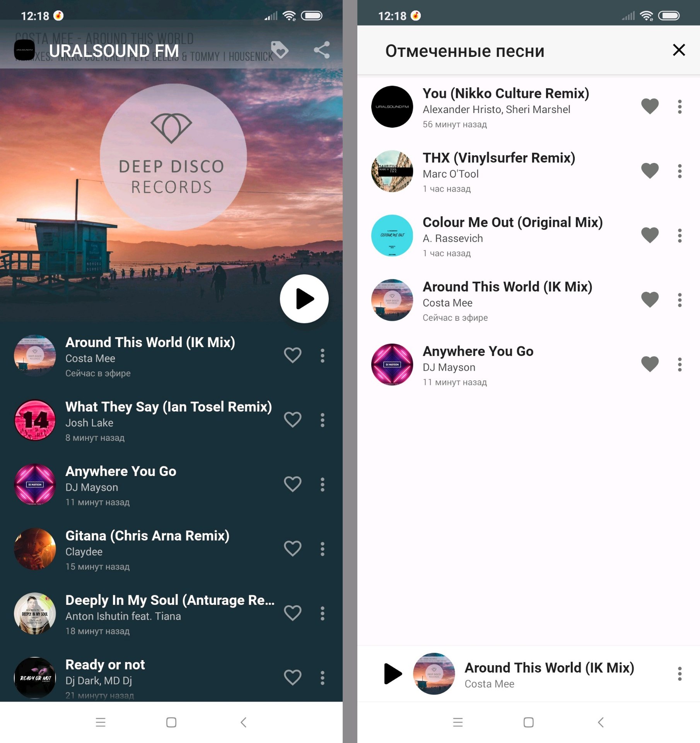Play from the bottom mini player
This screenshot has height=743, width=700.
click(x=393, y=674)
